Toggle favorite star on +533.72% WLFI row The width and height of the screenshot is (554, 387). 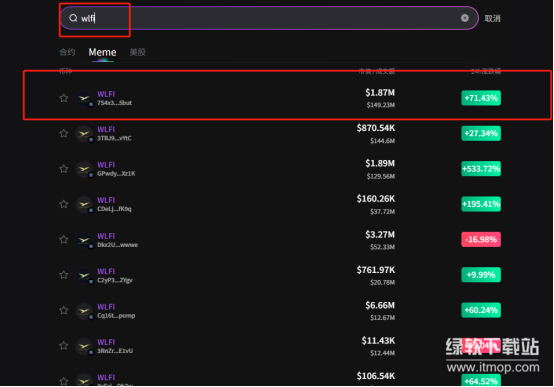[x=64, y=169]
